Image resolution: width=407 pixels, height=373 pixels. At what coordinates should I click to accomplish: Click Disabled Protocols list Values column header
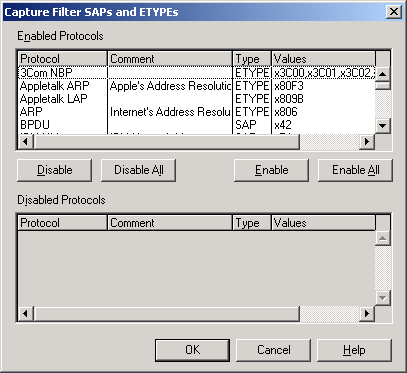(324, 223)
